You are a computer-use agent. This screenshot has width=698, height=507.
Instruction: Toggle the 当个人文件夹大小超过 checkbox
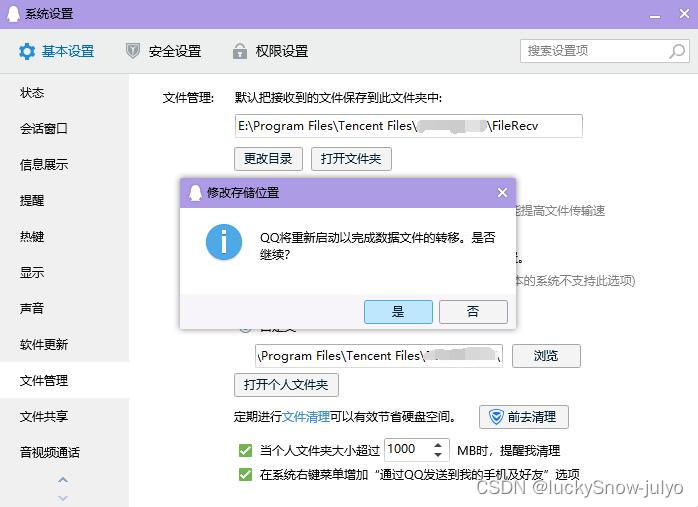click(245, 450)
